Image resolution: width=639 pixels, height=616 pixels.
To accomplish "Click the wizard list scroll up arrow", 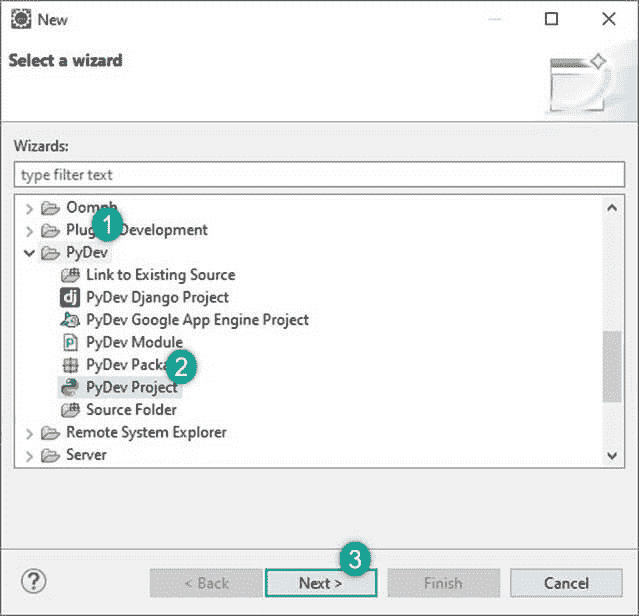I will pos(612,208).
